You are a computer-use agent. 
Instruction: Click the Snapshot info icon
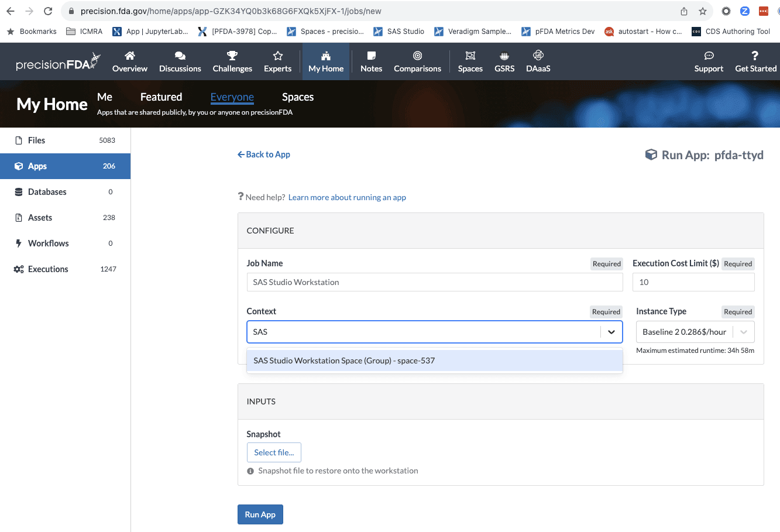(250, 471)
